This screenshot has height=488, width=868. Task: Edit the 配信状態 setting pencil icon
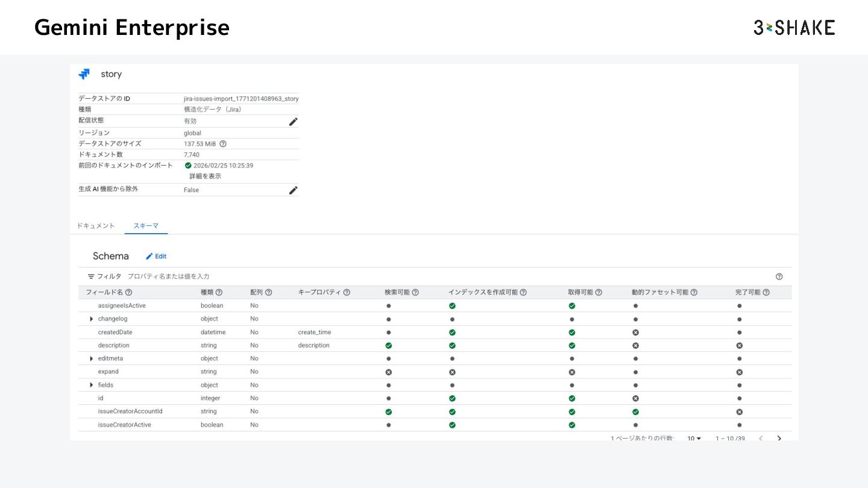[293, 122]
